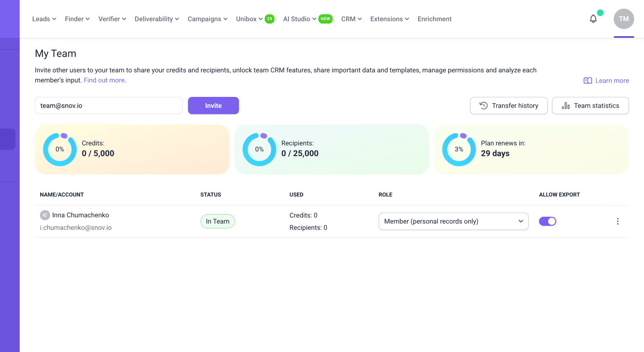Expand the Leads menu
The image size is (644, 352).
(44, 19)
